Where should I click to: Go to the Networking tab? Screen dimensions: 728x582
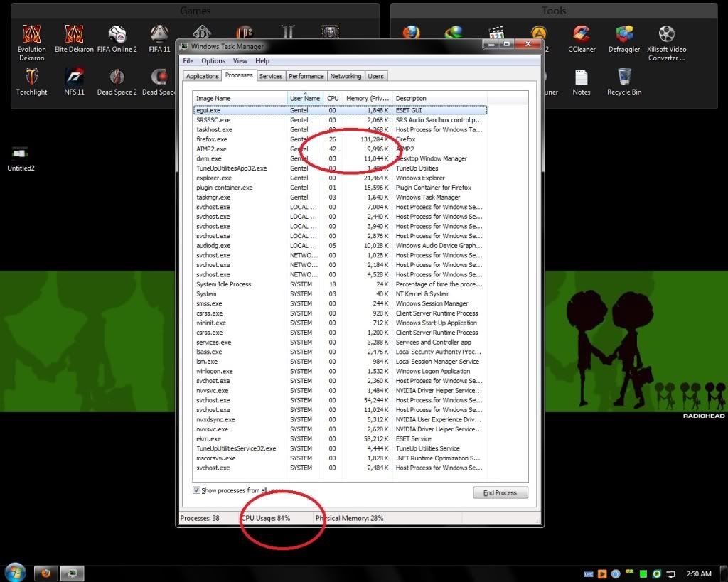[x=346, y=76]
